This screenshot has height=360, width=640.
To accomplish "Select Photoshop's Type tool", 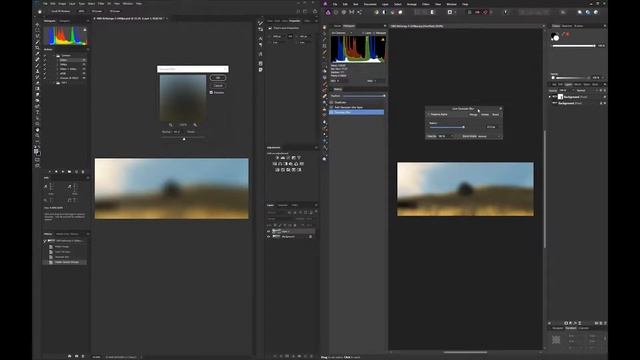I will (38, 112).
